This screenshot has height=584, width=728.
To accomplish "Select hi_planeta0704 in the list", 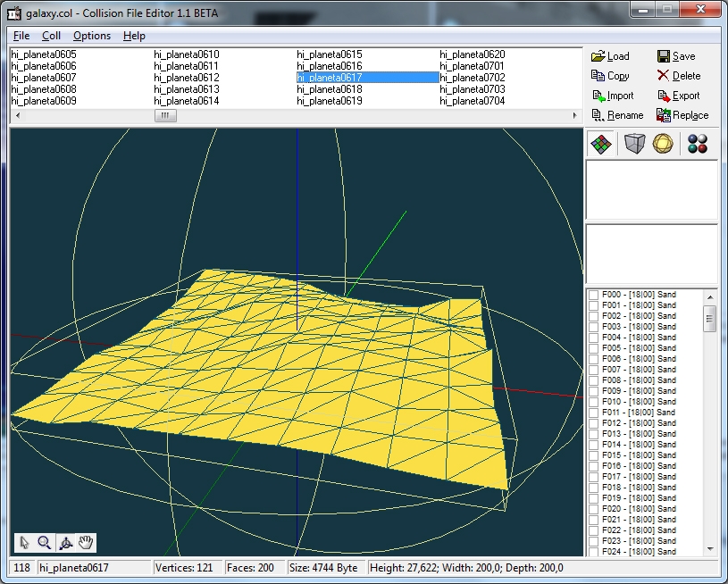I will pos(473,101).
